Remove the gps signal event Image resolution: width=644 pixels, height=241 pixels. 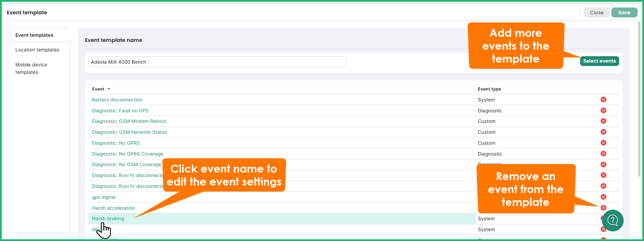604,197
